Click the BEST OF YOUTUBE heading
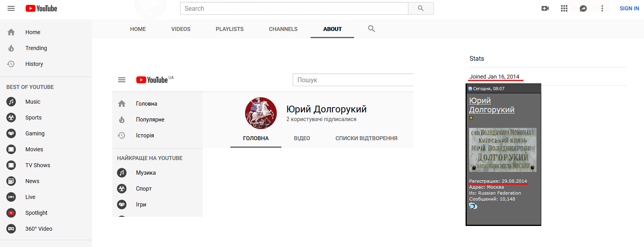644x247 pixels. [30, 87]
